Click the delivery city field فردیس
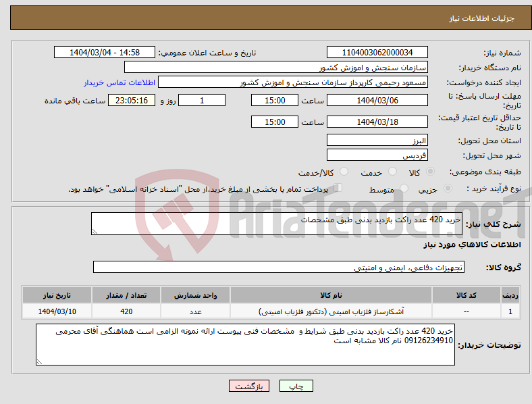 coord(377,155)
